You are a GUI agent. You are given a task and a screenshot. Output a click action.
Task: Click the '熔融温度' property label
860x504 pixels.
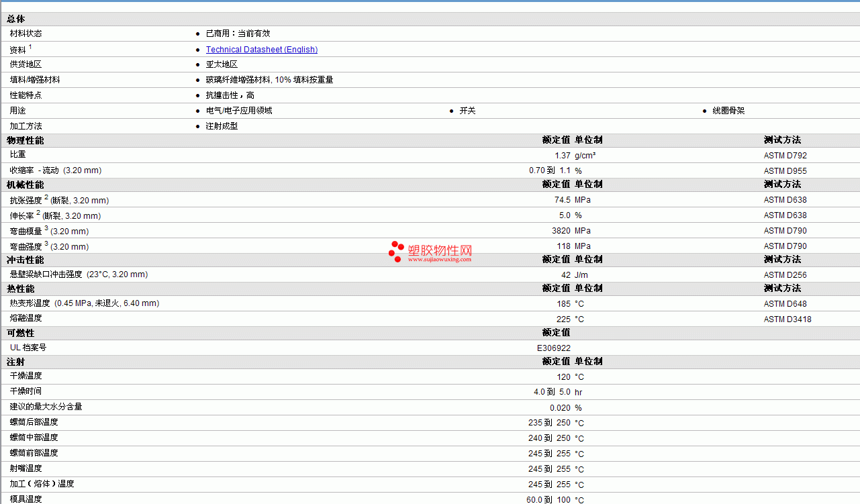[26, 319]
